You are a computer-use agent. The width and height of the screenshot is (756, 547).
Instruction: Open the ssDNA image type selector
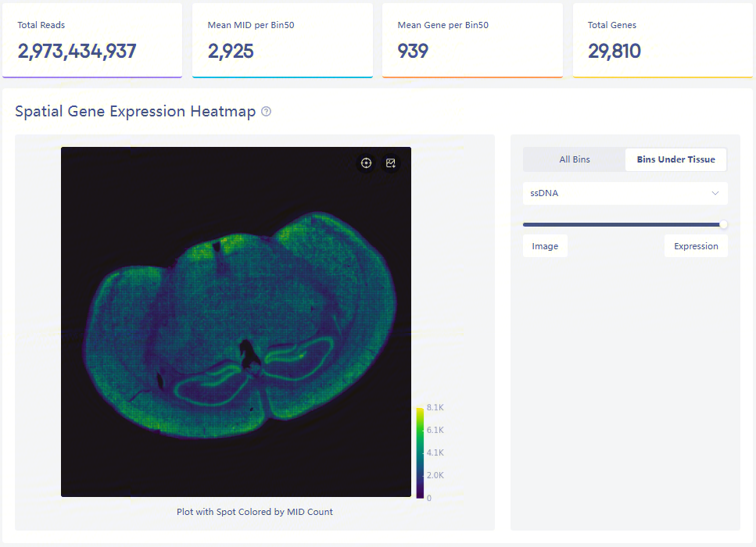pyautogui.click(x=624, y=193)
